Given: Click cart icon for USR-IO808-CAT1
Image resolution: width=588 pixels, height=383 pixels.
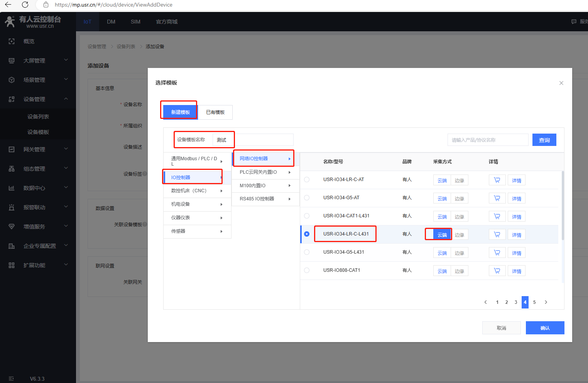Looking at the screenshot, I should (x=497, y=271).
